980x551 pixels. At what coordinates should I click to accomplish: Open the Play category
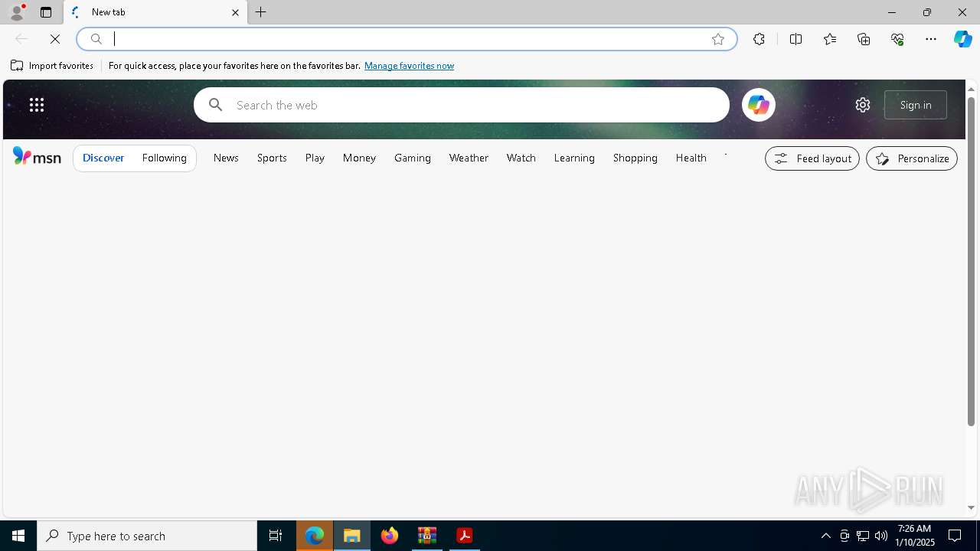(315, 158)
